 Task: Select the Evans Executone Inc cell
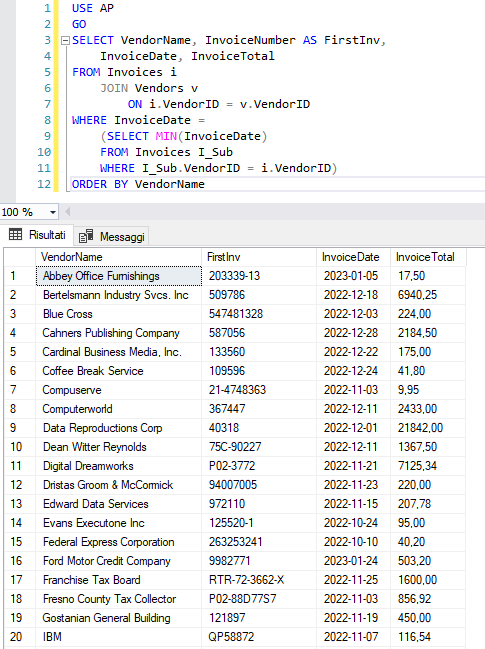click(119, 524)
